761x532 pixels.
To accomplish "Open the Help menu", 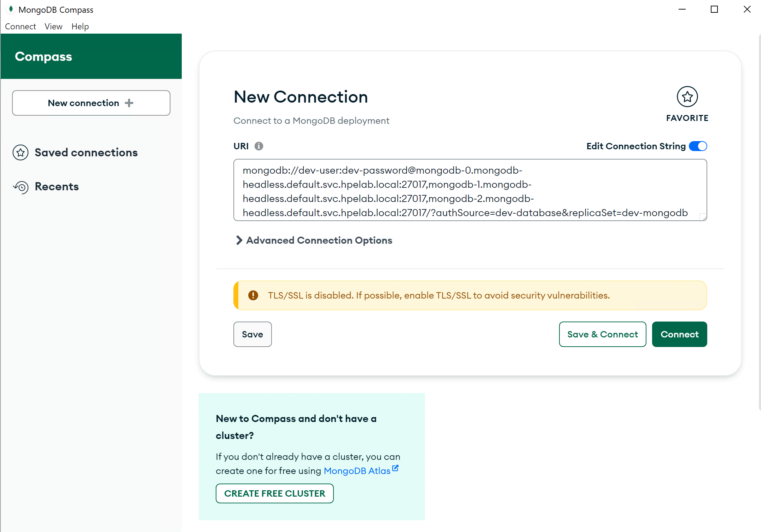I will point(80,26).
